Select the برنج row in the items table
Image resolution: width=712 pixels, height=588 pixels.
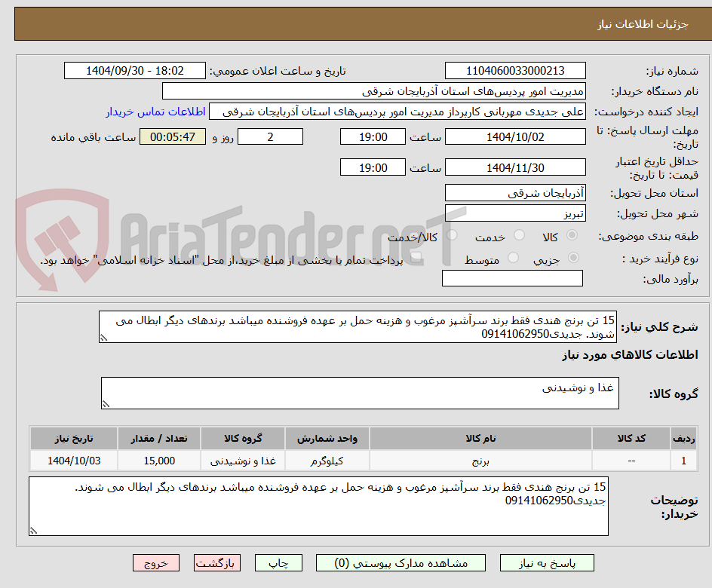pos(354,461)
